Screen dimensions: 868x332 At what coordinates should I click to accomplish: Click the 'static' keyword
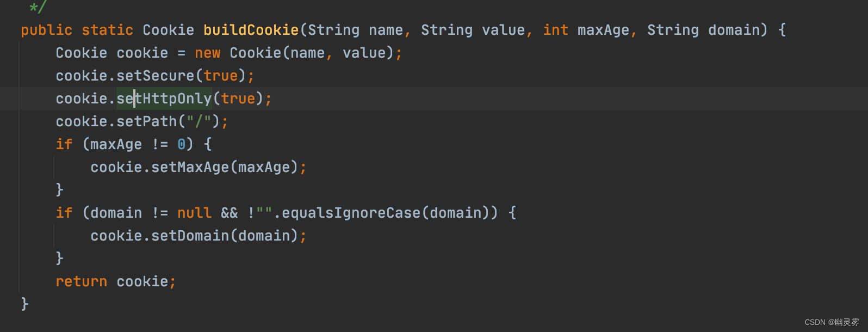108,30
